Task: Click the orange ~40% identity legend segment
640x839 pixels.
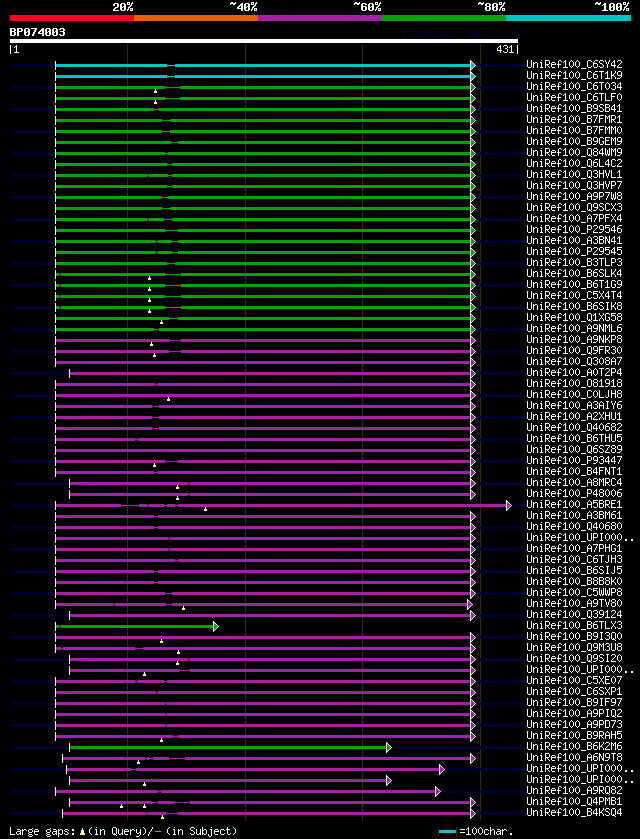Action: tap(196, 18)
